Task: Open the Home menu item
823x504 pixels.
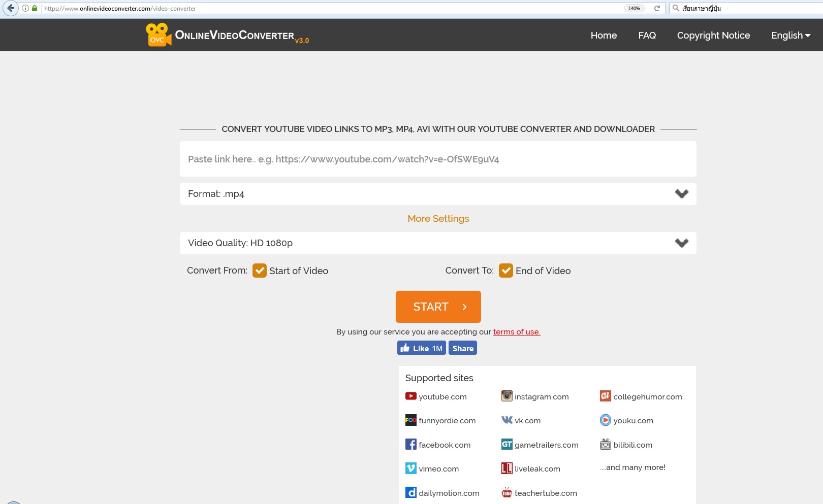Action: 604,36
